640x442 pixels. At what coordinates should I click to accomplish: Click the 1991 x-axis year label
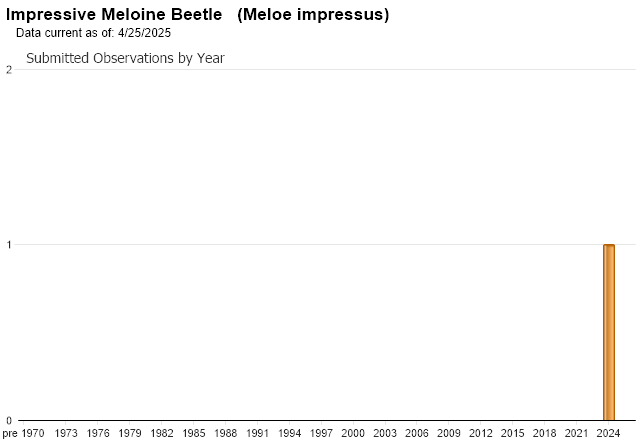tap(258, 433)
